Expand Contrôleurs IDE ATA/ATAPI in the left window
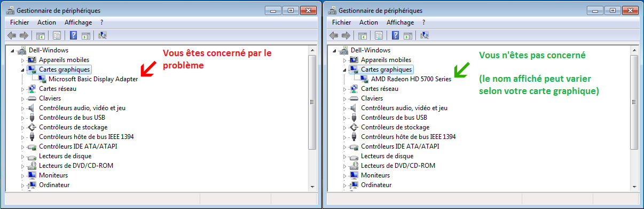The height and width of the screenshot is (209, 644). (22, 146)
